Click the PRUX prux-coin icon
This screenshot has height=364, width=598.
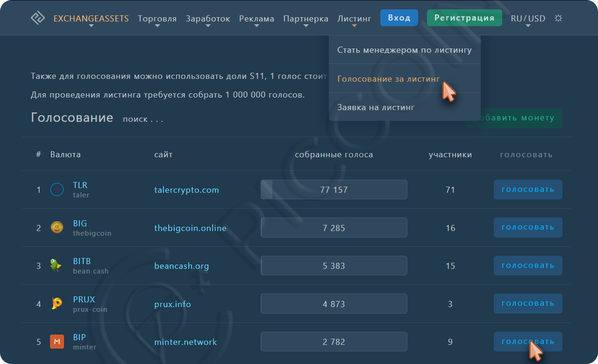57,303
